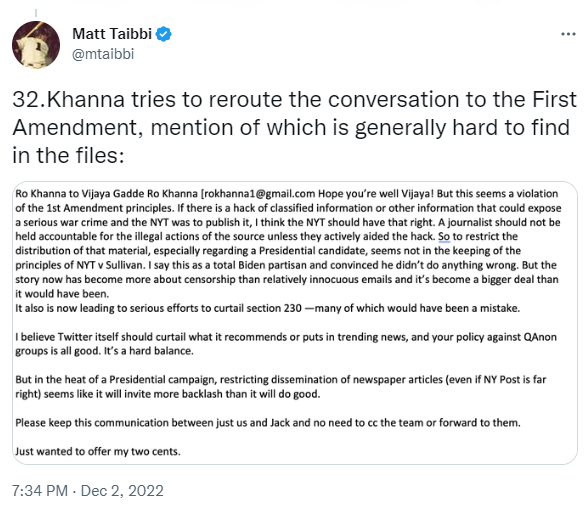586x508 pixels.
Task: Click the underlined word 'So' in email
Action: (444, 237)
